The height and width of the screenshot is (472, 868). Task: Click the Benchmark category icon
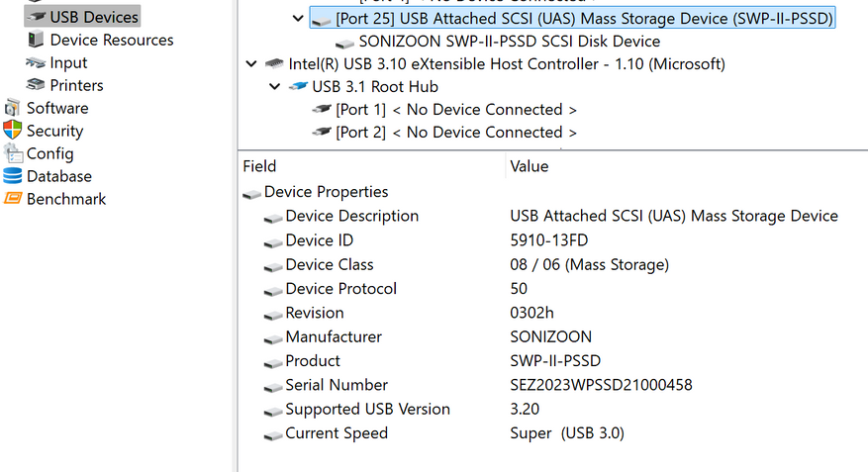[13, 199]
